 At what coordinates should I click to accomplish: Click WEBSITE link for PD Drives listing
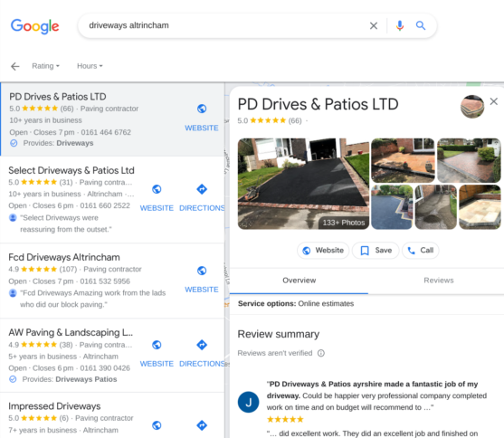[202, 128]
